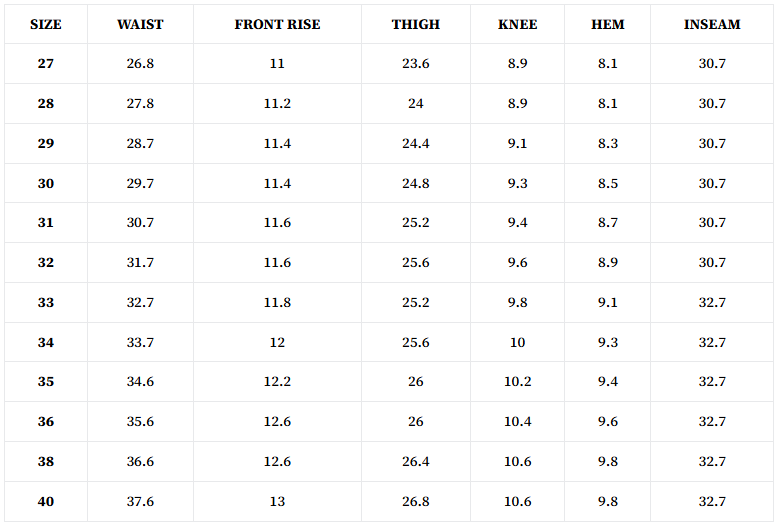Image resolution: width=779 pixels, height=527 pixels.
Task: Select the size 27 row label
Action: [x=46, y=64]
